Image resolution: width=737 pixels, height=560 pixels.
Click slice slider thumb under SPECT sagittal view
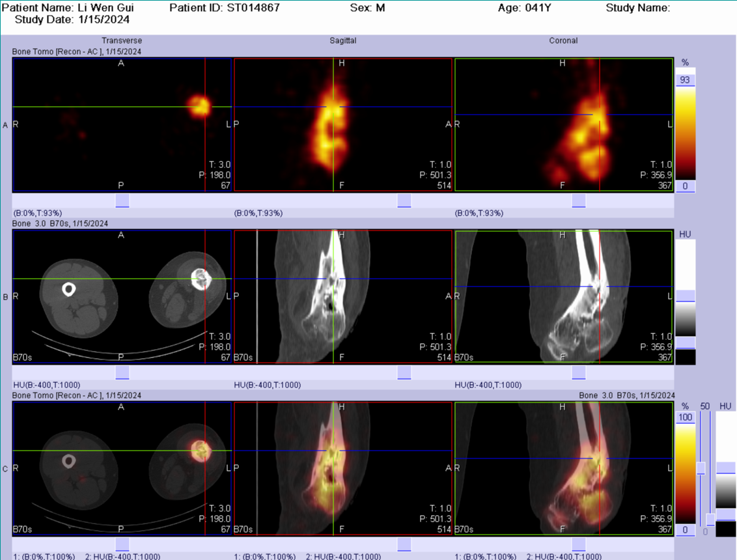point(404,201)
